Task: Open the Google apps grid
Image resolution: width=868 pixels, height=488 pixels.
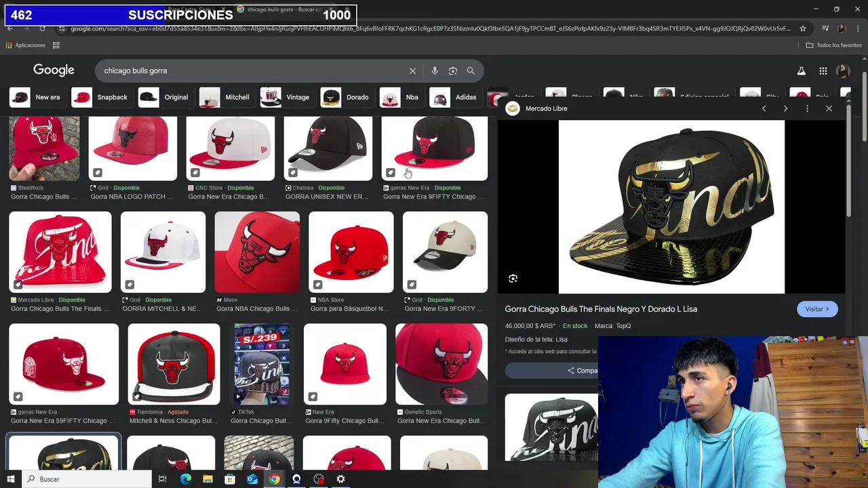Action: pos(823,70)
